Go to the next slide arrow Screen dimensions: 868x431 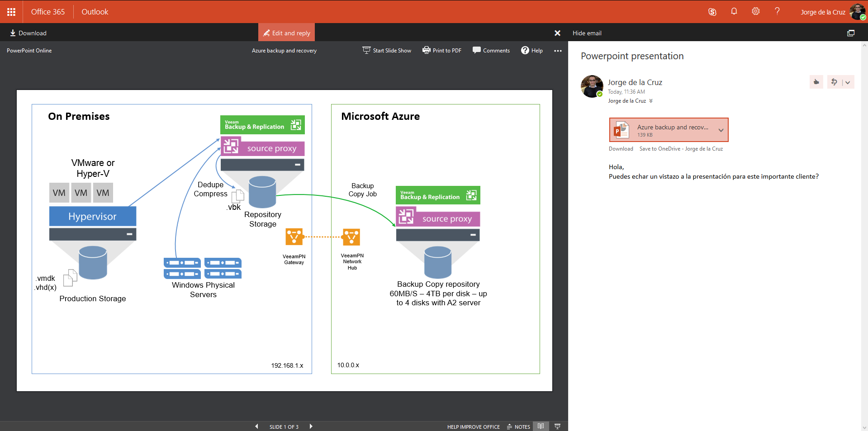click(311, 426)
